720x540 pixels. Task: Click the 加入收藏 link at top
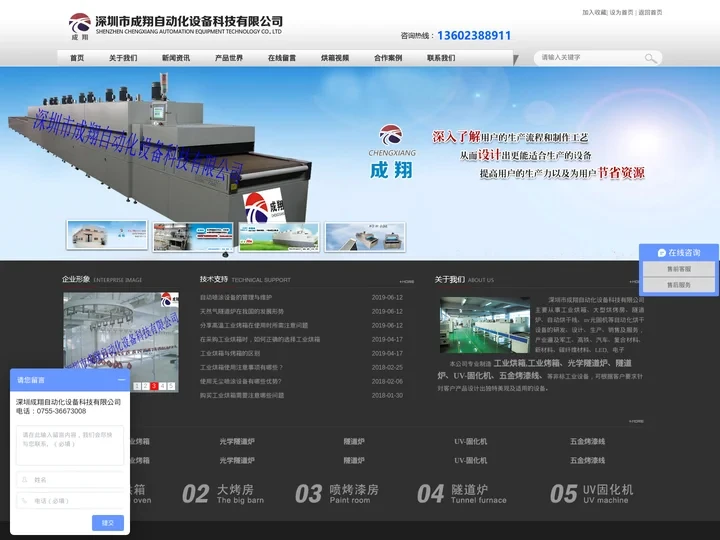pyautogui.click(x=594, y=12)
